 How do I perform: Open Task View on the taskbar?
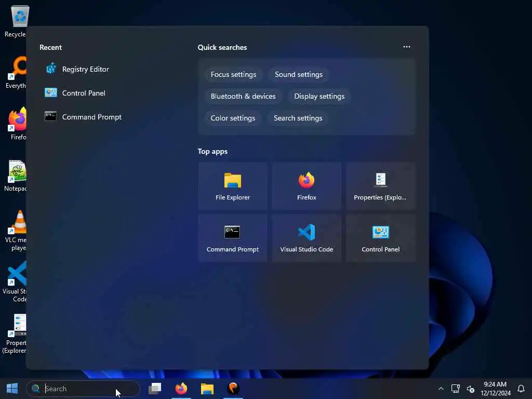155,389
